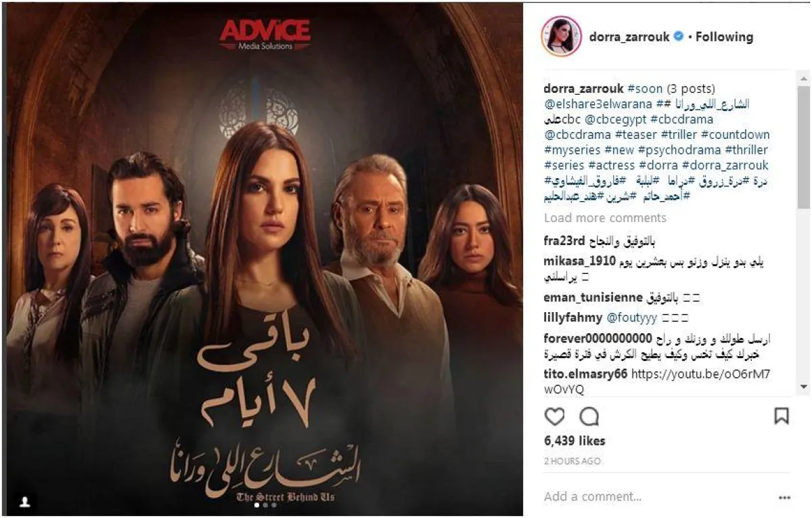Open comments via the speech bubble icon
The width and height of the screenshot is (812, 518).
click(589, 415)
